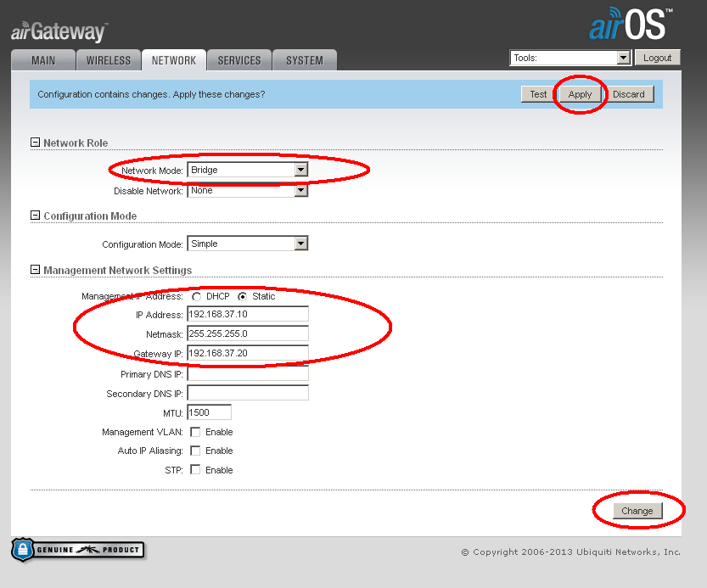Select the Static radio option

click(x=243, y=297)
